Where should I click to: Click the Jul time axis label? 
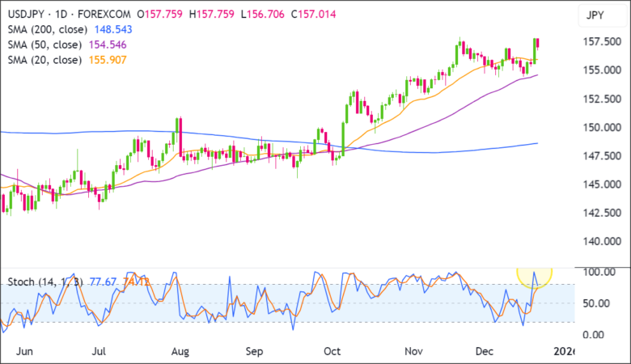pyautogui.click(x=99, y=352)
